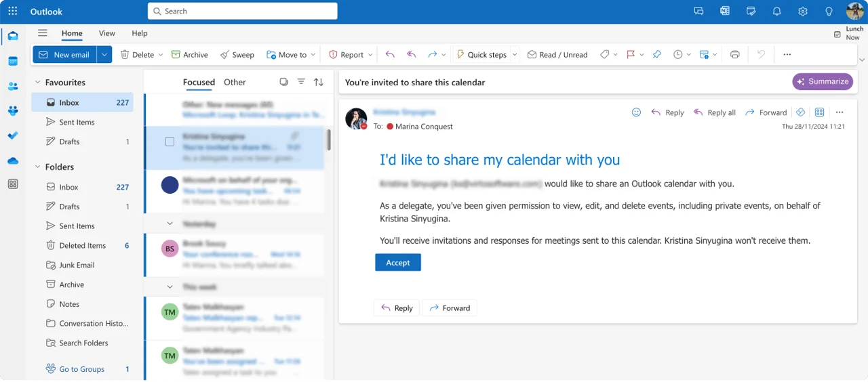
Task: Tick the checkbox on the selected email
Action: pyautogui.click(x=170, y=142)
